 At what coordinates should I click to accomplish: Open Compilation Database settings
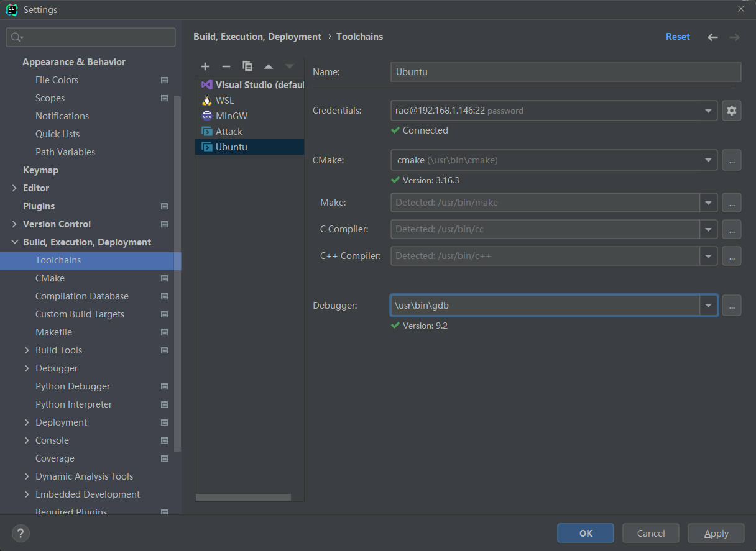point(82,296)
